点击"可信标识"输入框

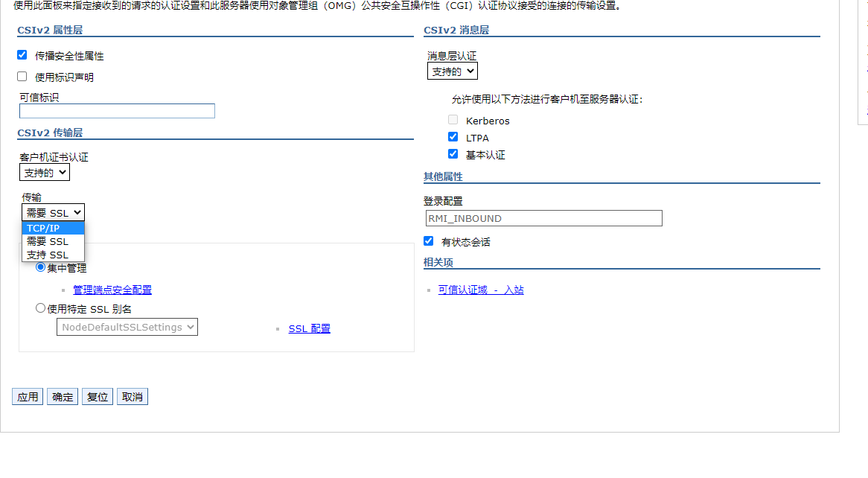pos(116,110)
